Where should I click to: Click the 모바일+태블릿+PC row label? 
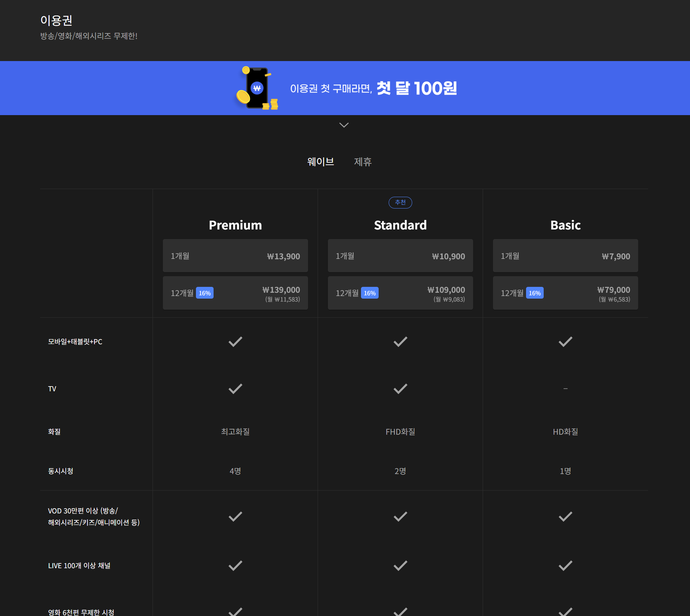pos(75,342)
